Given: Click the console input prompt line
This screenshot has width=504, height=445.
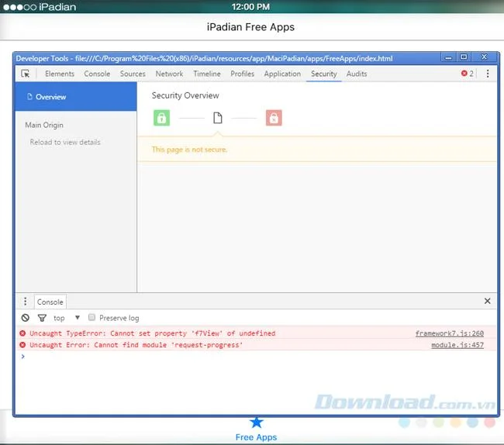Looking at the screenshot, I should (256, 357).
